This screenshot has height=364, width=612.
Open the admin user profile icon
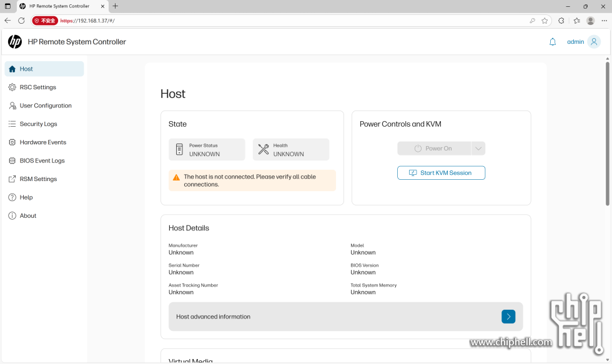click(x=594, y=42)
